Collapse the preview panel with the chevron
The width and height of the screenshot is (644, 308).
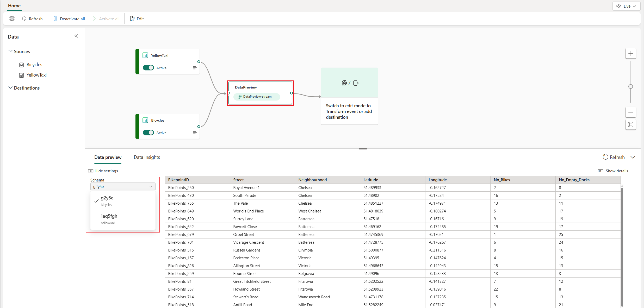click(x=633, y=157)
